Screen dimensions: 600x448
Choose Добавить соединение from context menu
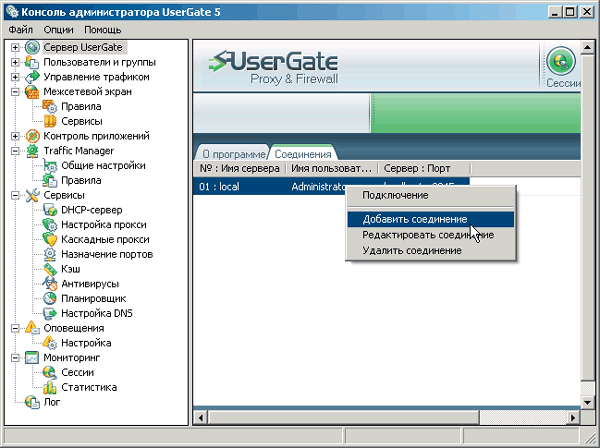tap(414, 219)
